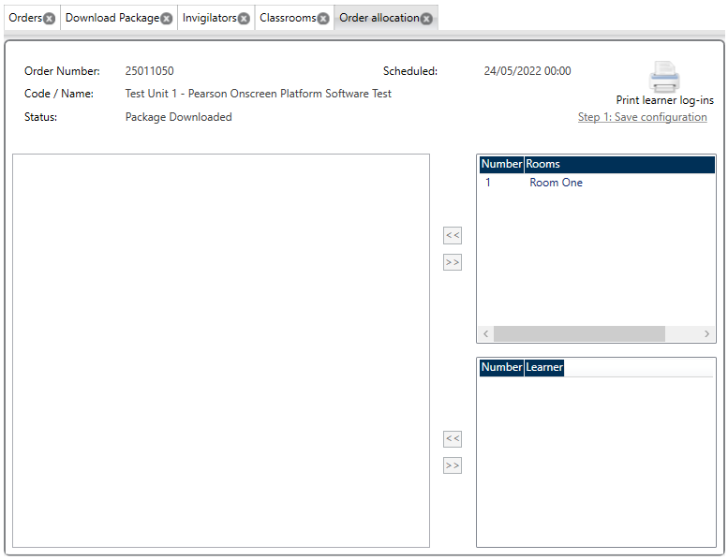728x560 pixels.
Task: Click Step 1: Save configuration link
Action: [x=642, y=117]
